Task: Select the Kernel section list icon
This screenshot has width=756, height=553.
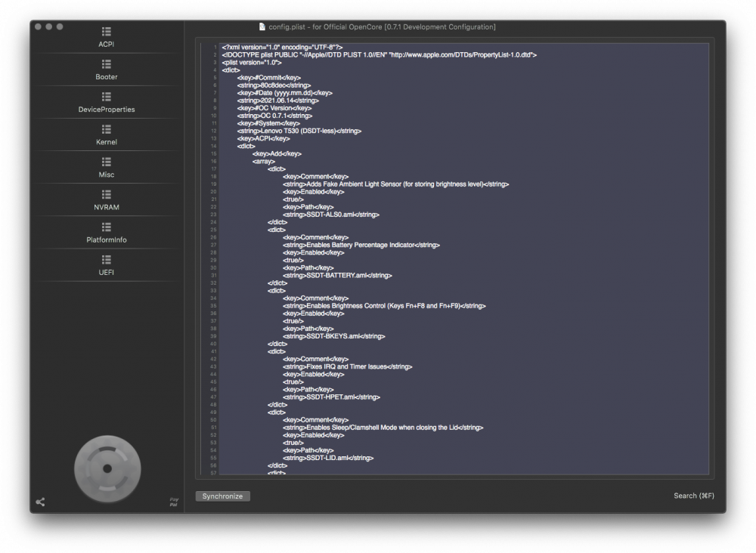Action: point(107,129)
